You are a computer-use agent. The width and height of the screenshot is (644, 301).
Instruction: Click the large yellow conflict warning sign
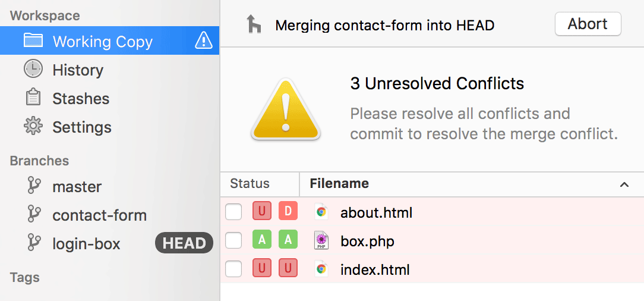pos(285,109)
